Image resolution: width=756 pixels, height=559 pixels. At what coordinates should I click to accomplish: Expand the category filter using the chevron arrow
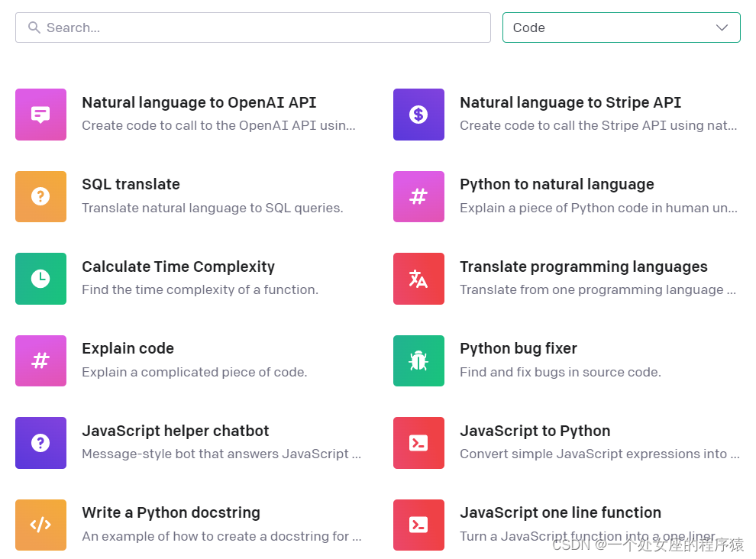click(x=722, y=27)
